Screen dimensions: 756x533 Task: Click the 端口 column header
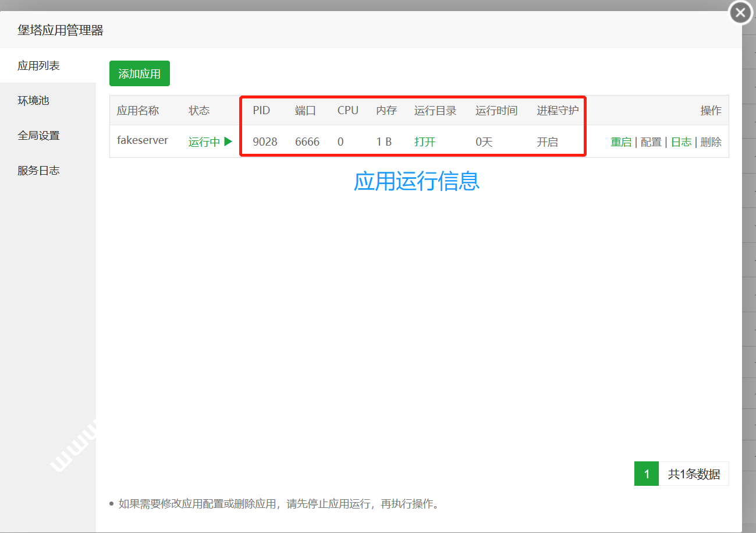[x=306, y=110]
